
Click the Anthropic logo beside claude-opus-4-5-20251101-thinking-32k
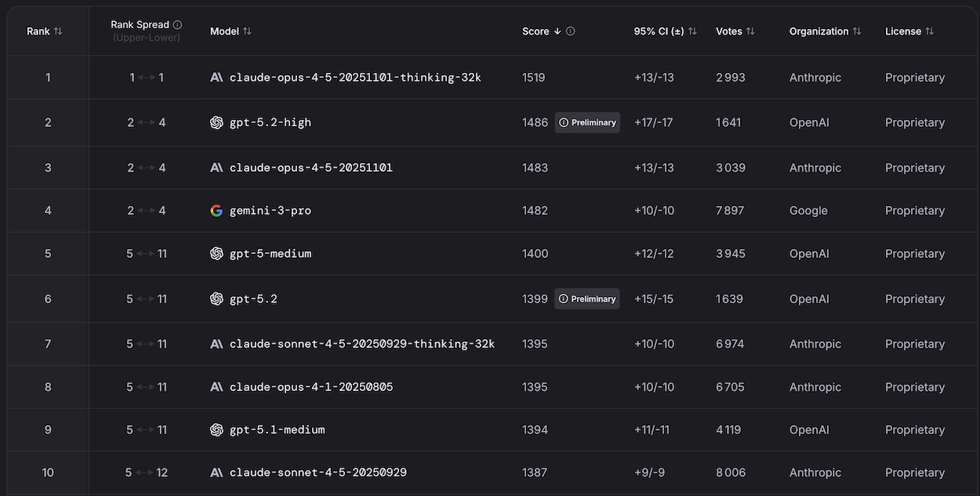click(217, 78)
